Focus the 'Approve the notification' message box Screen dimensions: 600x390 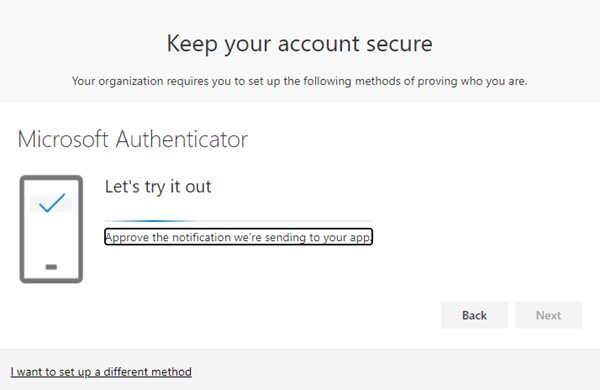[x=238, y=237]
